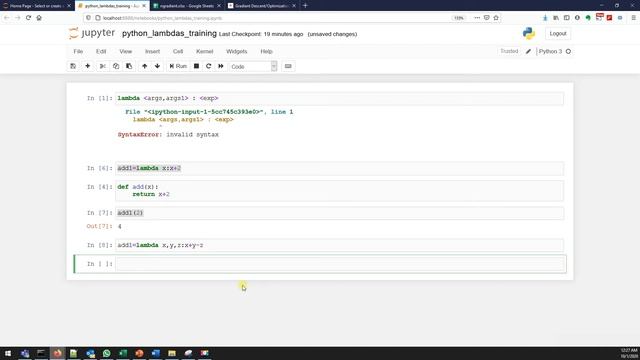This screenshot has height=360, width=640.
Task: Paste cells below icon in Jupyter toolbar
Action: pos(129,66)
